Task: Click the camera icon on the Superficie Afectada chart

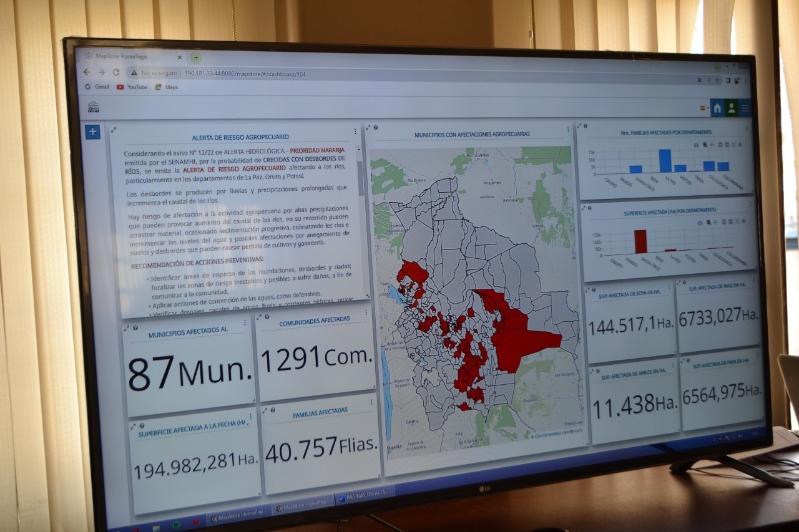Action: [x=700, y=222]
